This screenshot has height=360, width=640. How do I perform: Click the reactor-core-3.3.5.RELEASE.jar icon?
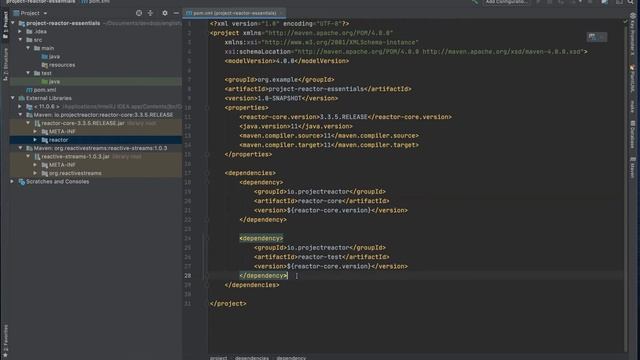pyautogui.click(x=37, y=123)
